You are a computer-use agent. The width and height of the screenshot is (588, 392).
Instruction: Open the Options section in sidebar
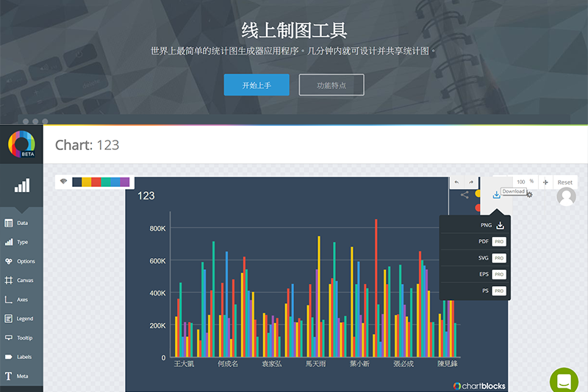[21, 262]
